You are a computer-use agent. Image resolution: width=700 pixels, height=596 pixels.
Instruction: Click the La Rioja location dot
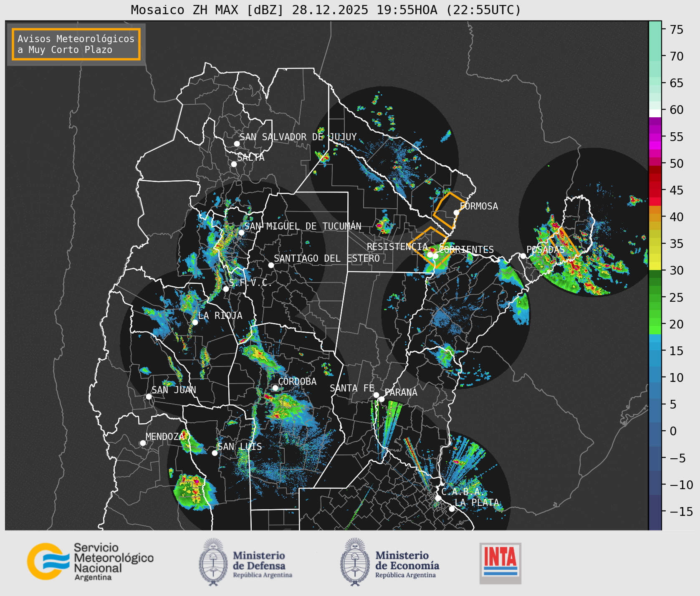(195, 322)
